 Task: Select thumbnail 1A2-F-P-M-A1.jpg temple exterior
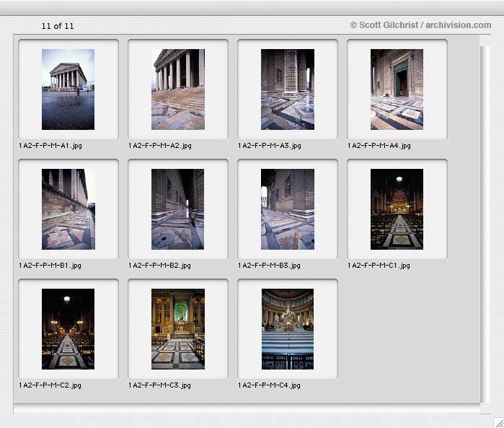tap(68, 89)
